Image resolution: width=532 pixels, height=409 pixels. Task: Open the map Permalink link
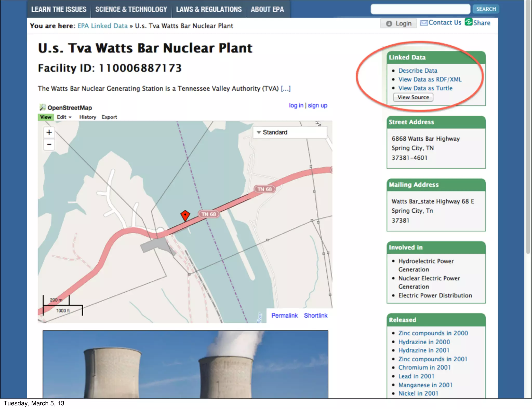pyautogui.click(x=284, y=315)
